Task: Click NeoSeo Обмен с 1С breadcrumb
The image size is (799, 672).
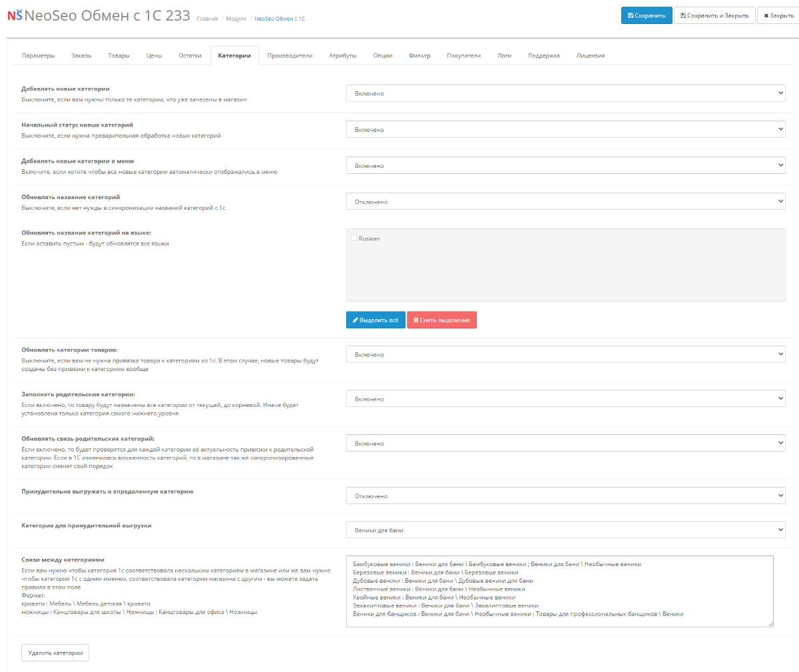Action: tap(280, 19)
